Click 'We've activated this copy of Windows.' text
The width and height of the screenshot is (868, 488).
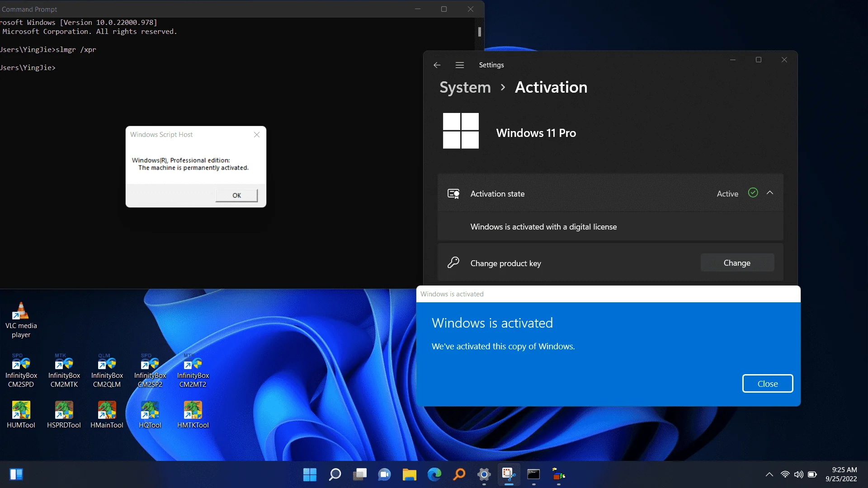[503, 347]
